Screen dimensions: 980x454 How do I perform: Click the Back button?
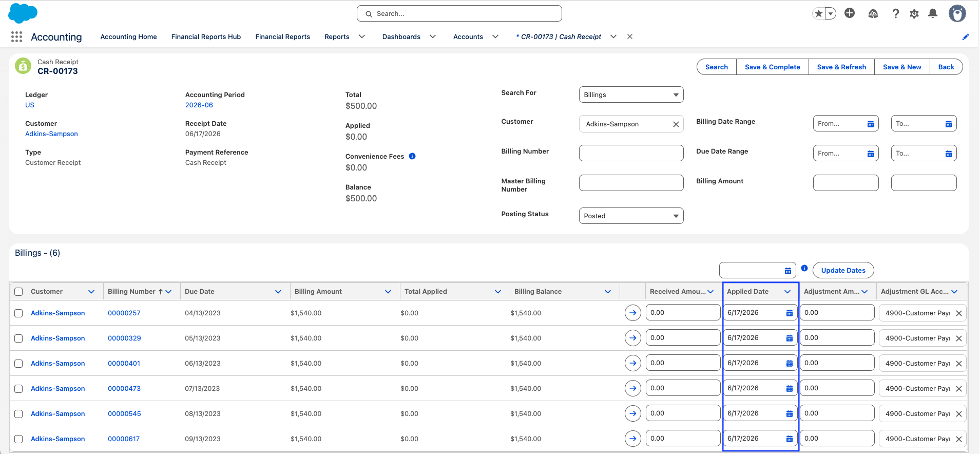(x=946, y=67)
